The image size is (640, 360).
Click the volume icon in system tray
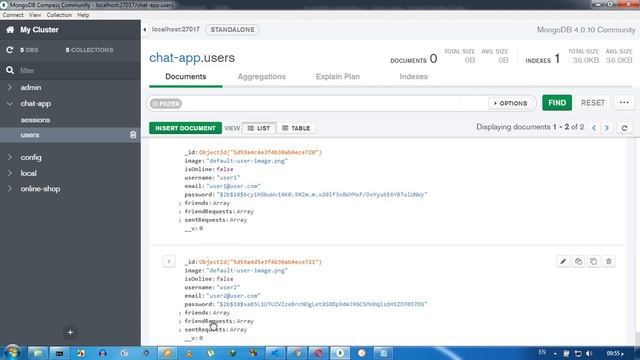click(589, 353)
